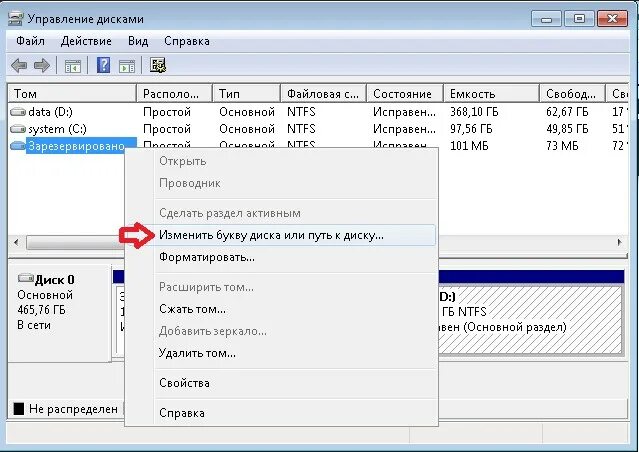Select the D: partition block in Disk 0
The height and width of the screenshot is (452, 639).
click(x=531, y=320)
